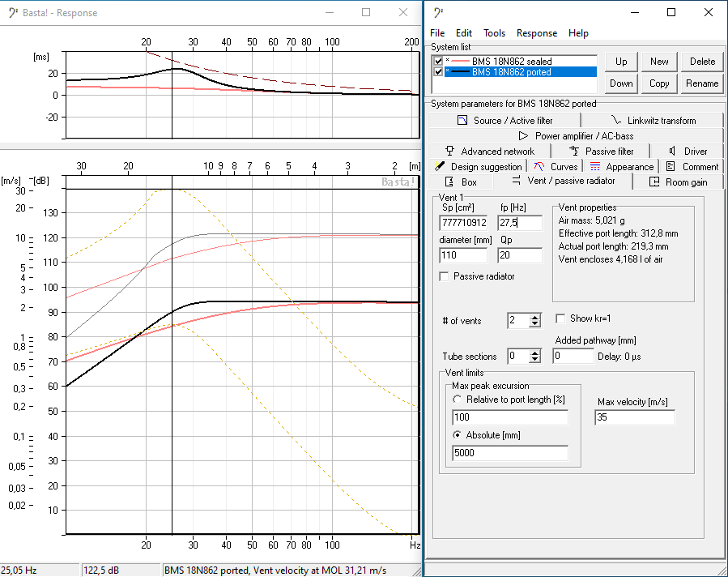Increase the # of vents stepper
728x577 pixels.
534,318
